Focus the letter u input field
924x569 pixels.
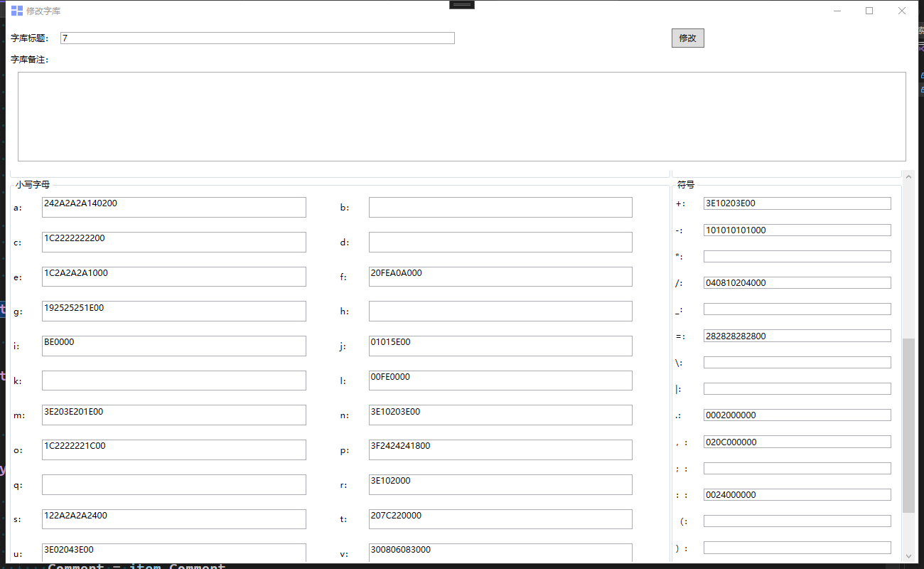[x=174, y=553]
